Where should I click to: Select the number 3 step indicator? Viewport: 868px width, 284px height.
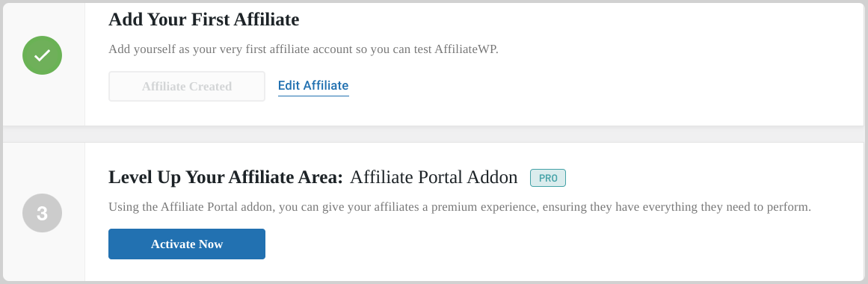coord(42,213)
